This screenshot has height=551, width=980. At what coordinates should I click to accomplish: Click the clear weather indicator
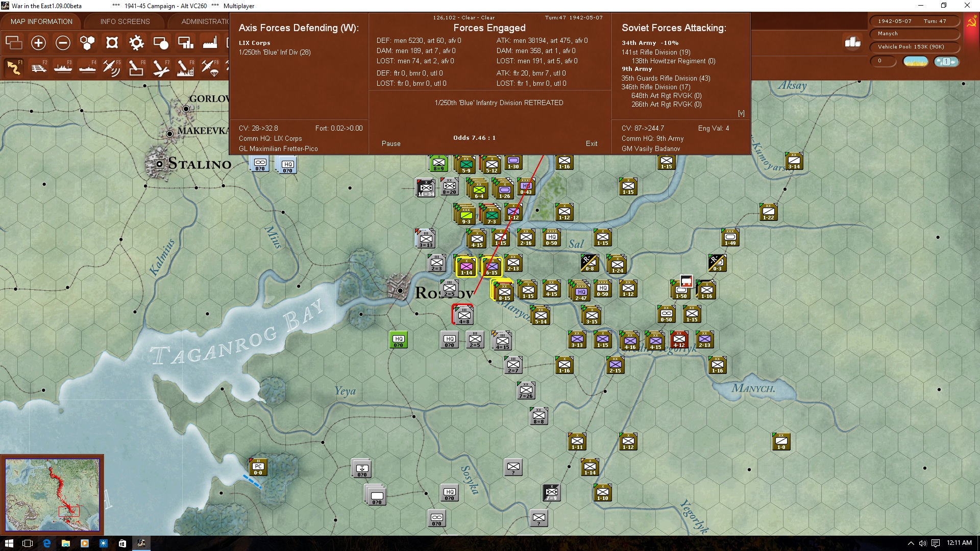click(x=916, y=62)
